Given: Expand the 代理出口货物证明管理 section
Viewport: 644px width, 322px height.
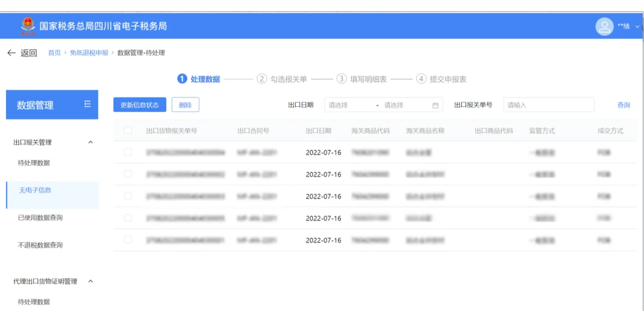Looking at the screenshot, I should click(89, 281).
